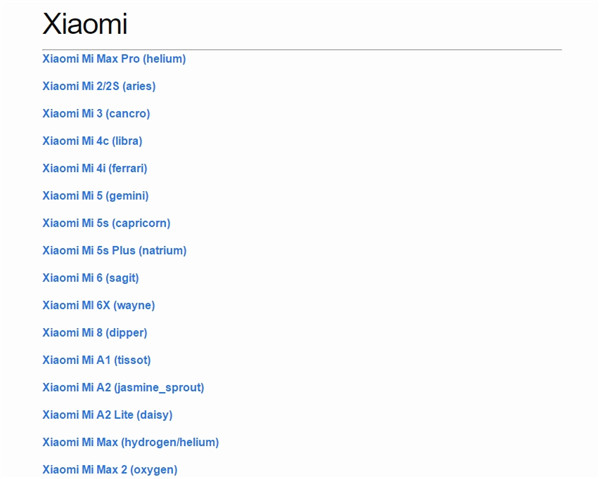Open the Xiaomi Mi 6 (sagit) link

(91, 278)
